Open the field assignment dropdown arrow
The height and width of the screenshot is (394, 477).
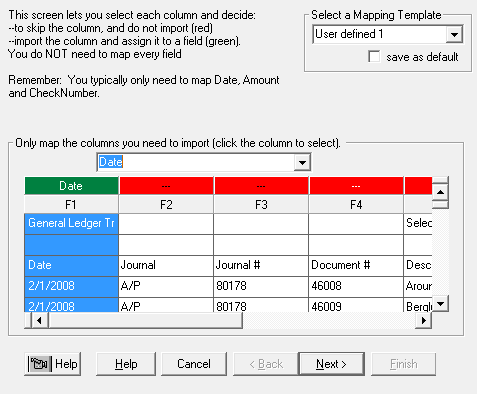point(302,162)
